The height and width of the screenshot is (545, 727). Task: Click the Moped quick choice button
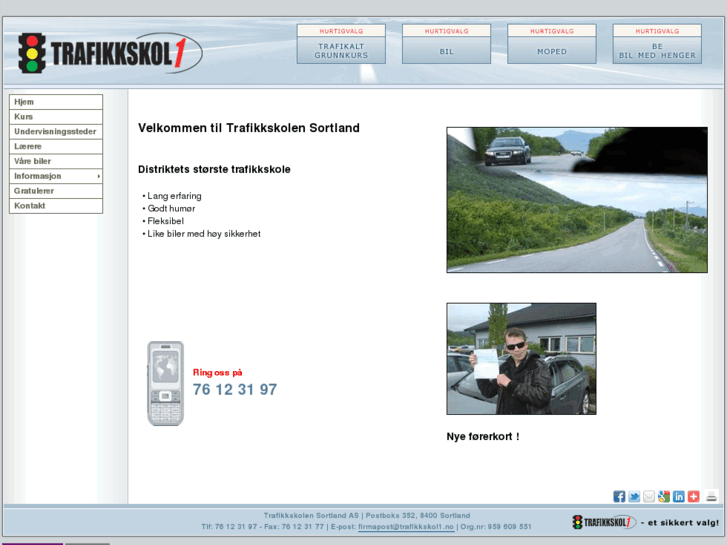(552, 44)
